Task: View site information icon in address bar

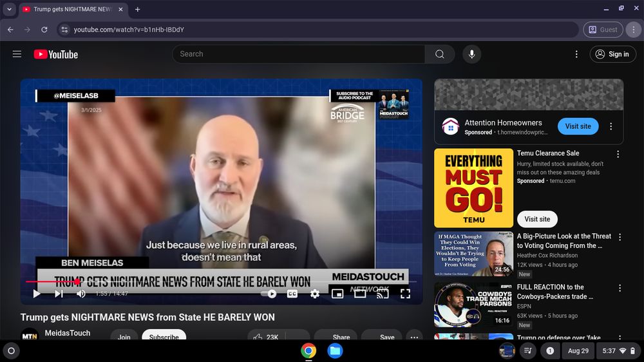Action: (x=64, y=30)
